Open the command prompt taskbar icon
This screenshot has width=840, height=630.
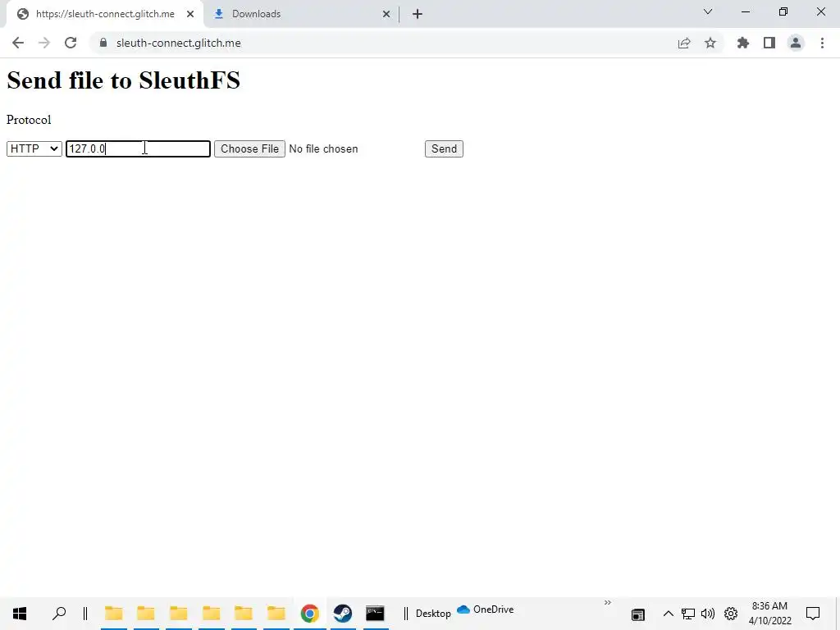pos(375,614)
